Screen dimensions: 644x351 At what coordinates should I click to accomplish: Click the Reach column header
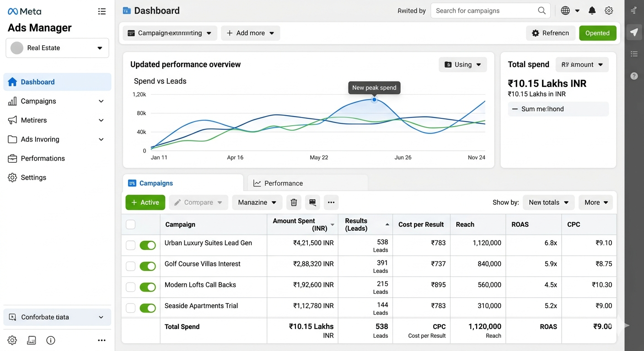coord(478,224)
